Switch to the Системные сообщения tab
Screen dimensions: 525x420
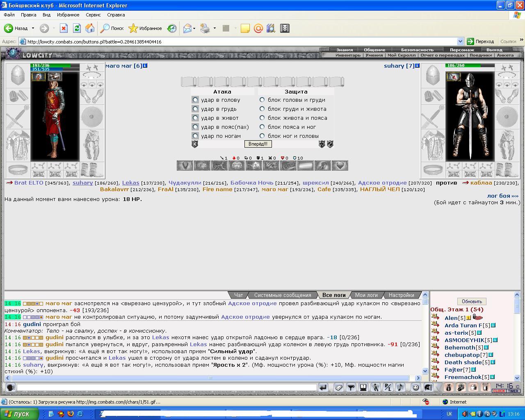[x=283, y=295]
